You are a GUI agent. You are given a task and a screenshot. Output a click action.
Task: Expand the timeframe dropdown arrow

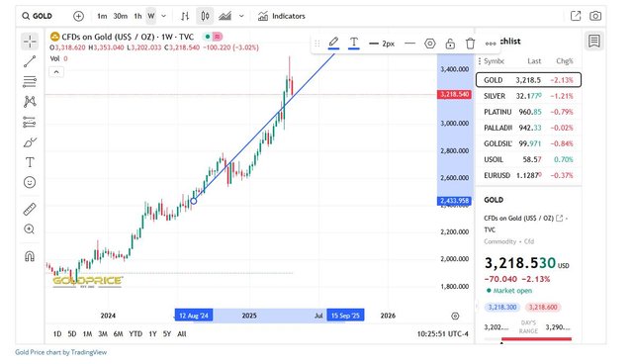pos(163,16)
